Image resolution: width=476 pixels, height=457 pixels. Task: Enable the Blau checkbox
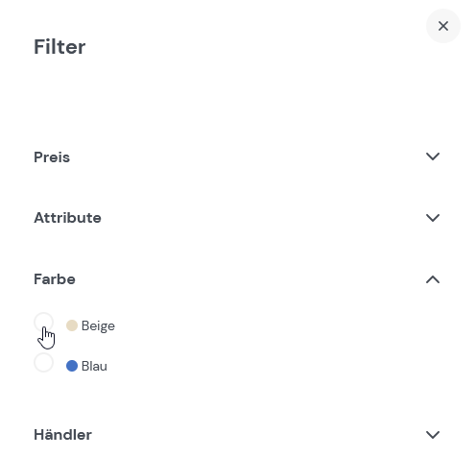[43, 363]
